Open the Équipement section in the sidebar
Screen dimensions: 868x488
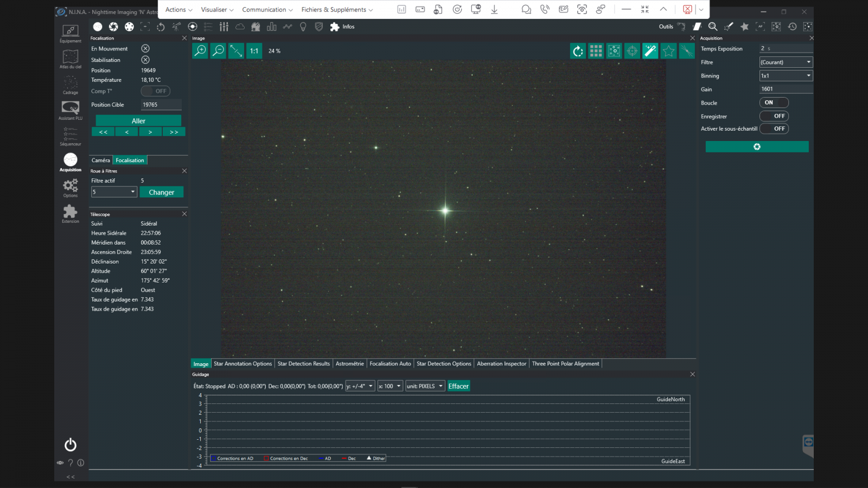[71, 33]
